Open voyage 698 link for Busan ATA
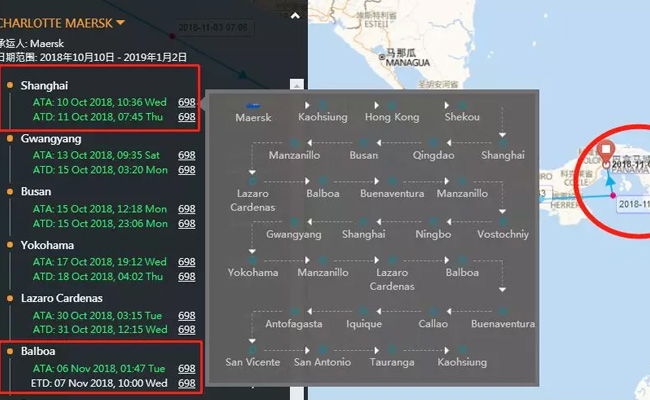 pyautogui.click(x=187, y=209)
